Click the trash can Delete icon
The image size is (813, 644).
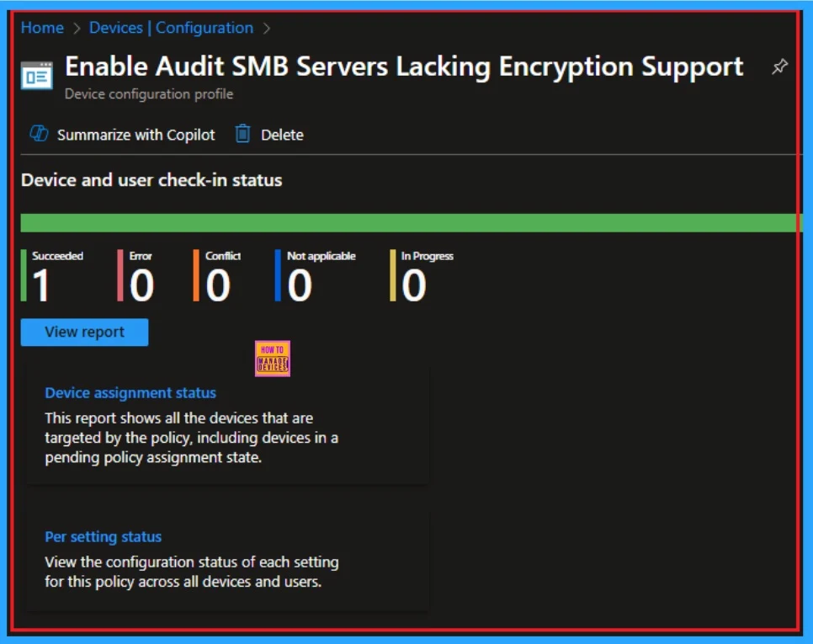point(243,135)
